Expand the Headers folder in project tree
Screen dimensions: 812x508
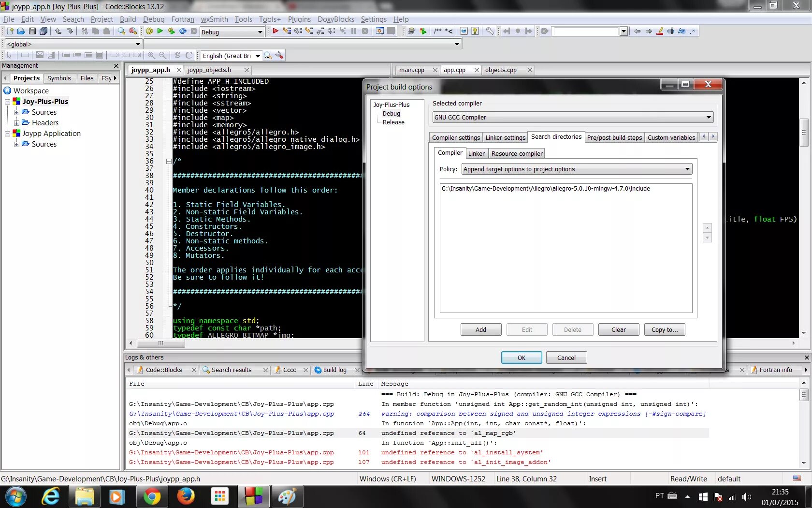pos(16,123)
